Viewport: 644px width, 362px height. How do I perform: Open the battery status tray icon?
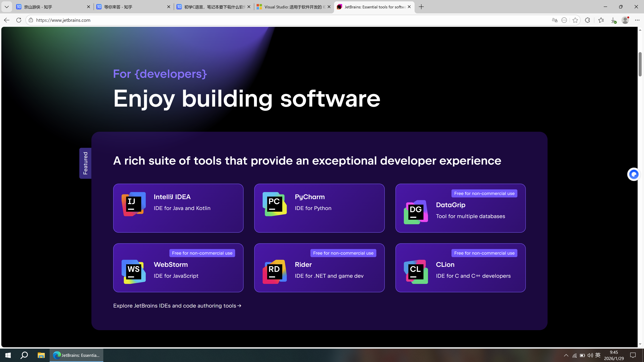coord(582,355)
